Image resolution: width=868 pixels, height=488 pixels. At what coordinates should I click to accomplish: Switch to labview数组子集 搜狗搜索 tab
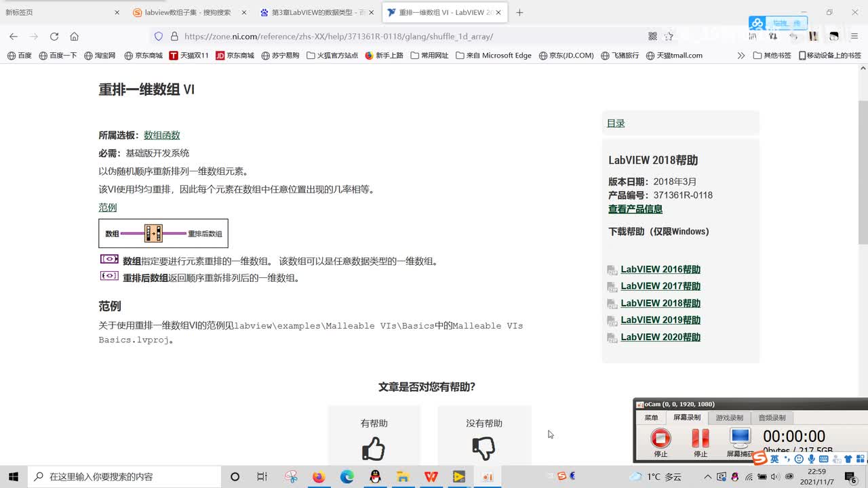189,12
